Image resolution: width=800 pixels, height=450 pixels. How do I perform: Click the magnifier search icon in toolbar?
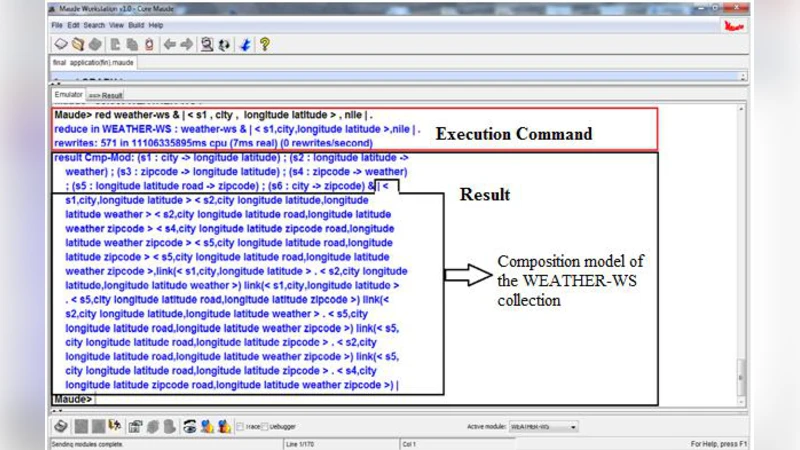(x=207, y=44)
